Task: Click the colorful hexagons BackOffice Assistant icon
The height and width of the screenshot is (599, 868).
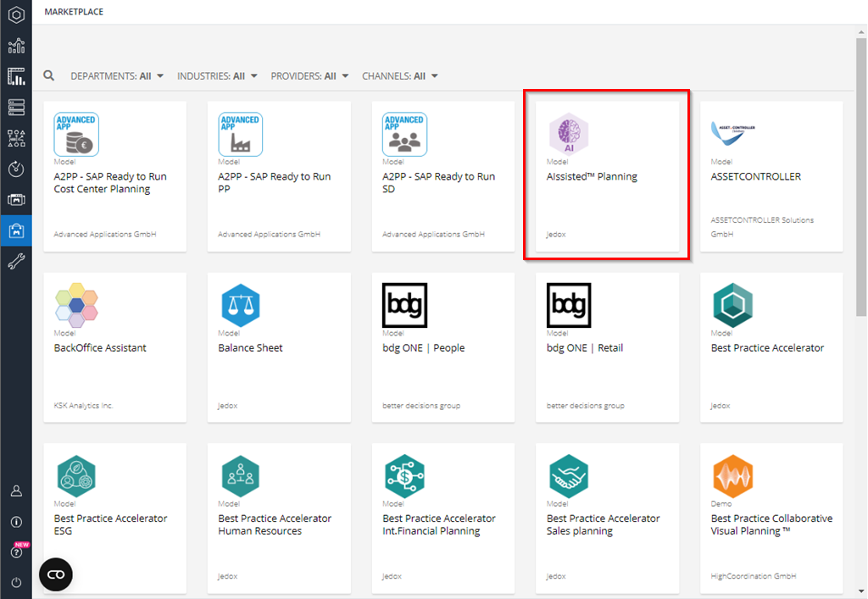Action: (x=76, y=305)
